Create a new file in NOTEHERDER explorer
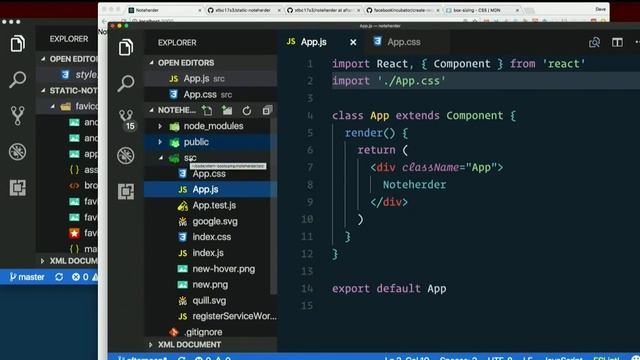 pyautogui.click(x=207, y=110)
